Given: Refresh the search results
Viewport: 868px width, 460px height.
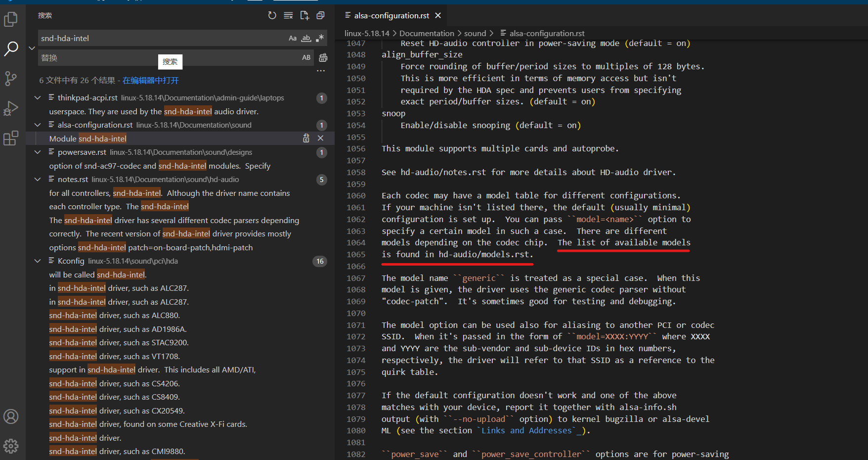Looking at the screenshot, I should pyautogui.click(x=272, y=15).
